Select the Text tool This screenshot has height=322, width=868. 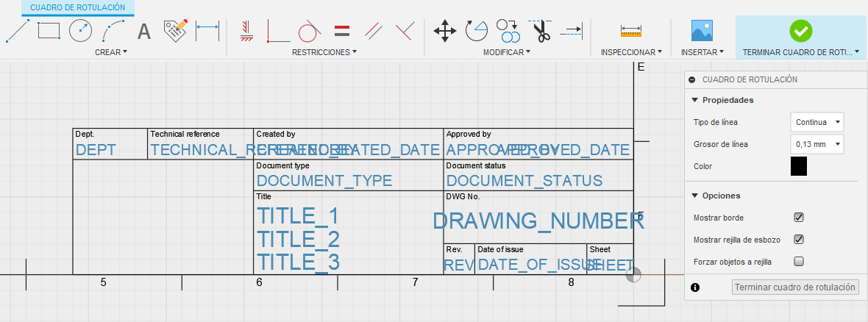[144, 32]
